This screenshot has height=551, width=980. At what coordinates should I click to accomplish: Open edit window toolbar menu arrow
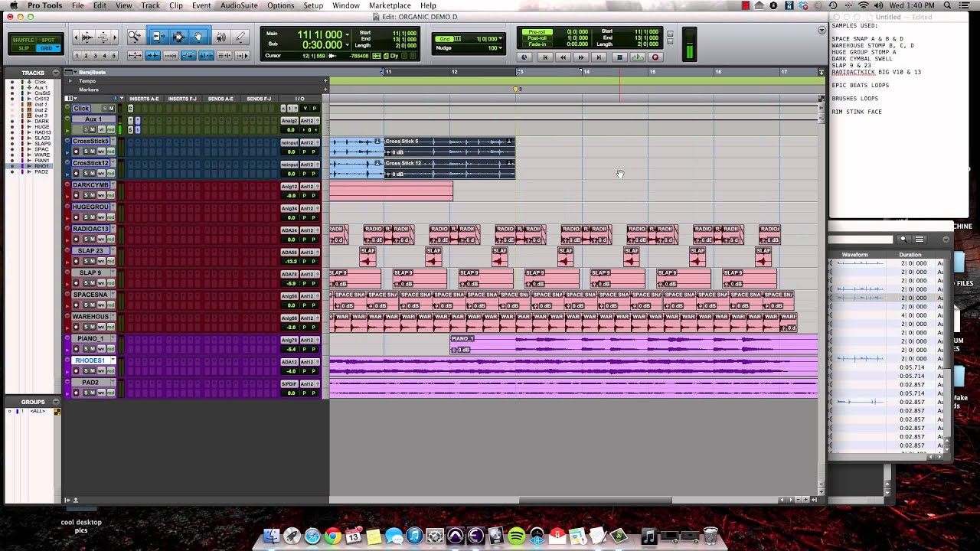821,31
